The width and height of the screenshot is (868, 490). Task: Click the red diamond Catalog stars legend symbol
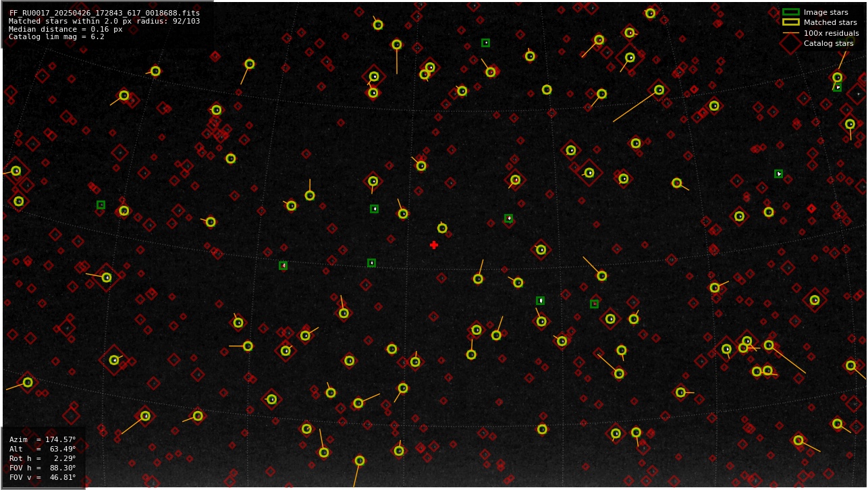coord(790,43)
